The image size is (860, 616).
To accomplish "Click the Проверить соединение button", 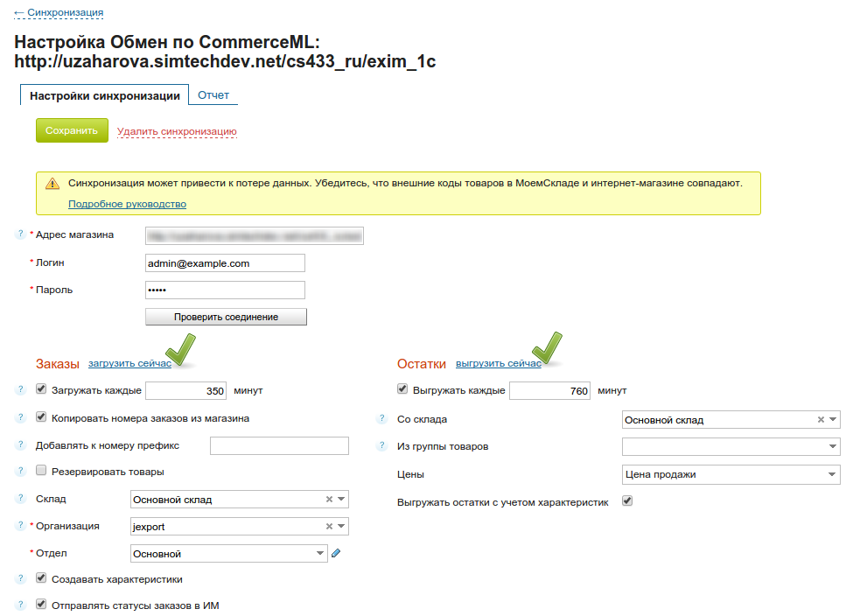I will 226,317.
